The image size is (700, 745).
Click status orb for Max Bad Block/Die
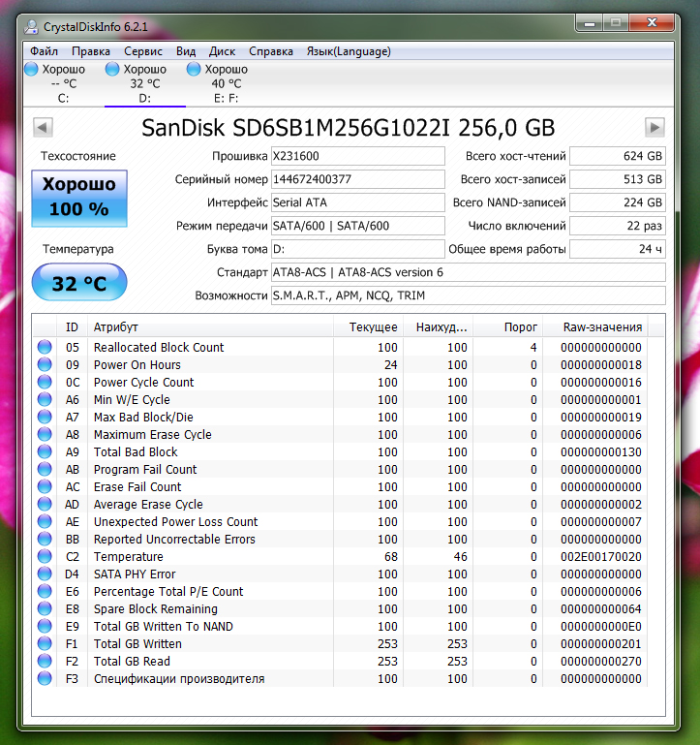click(x=45, y=417)
